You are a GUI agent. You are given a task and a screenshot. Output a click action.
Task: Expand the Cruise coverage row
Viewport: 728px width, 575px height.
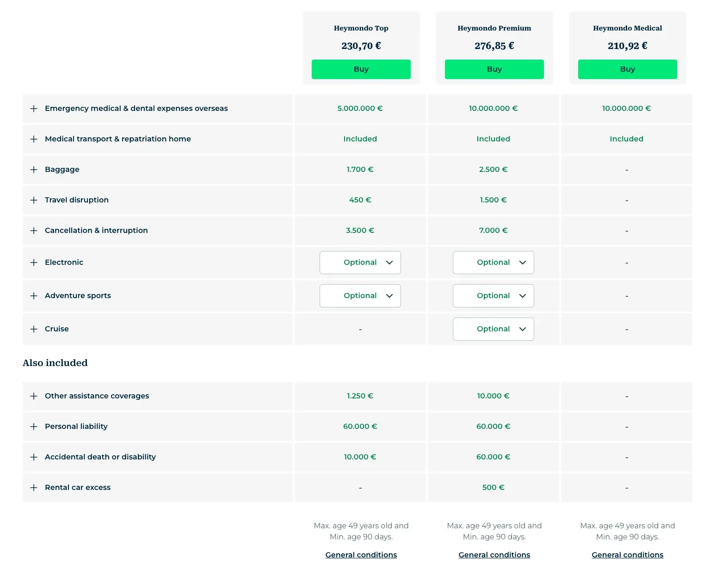click(x=34, y=329)
